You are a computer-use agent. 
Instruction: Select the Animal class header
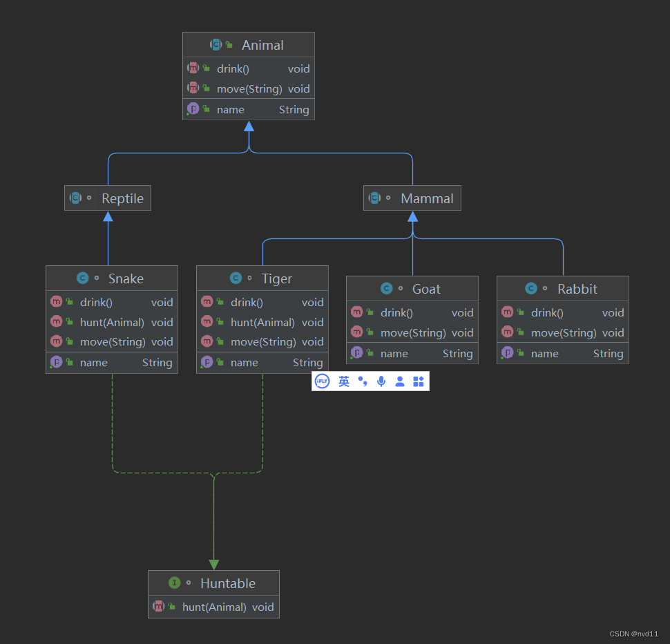click(x=249, y=45)
